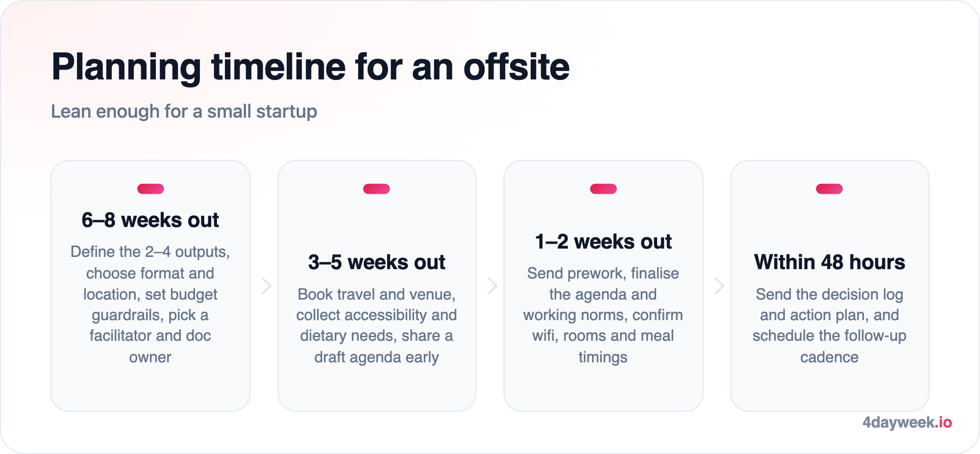
Task: Select the '6–8 weeks out' heading
Action: (x=150, y=220)
